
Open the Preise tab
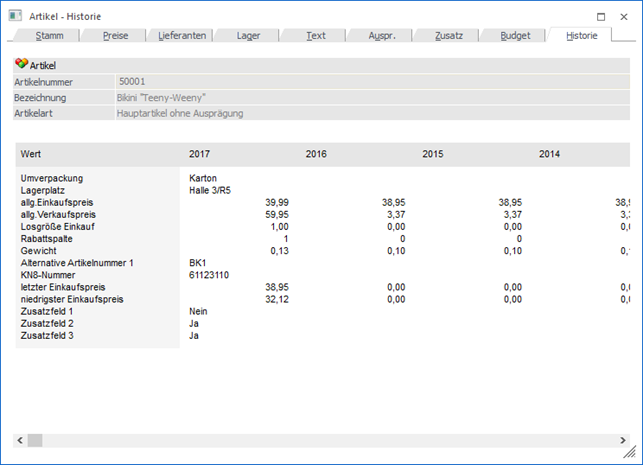(116, 35)
